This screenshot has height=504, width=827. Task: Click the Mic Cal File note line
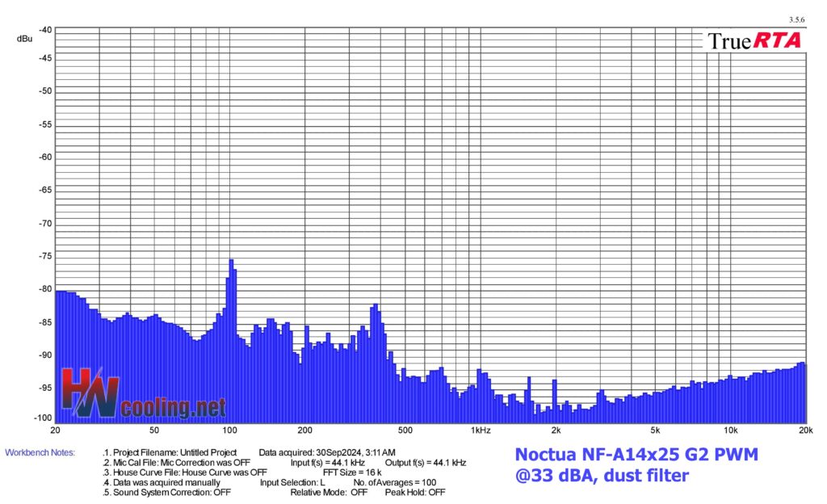coord(178,463)
